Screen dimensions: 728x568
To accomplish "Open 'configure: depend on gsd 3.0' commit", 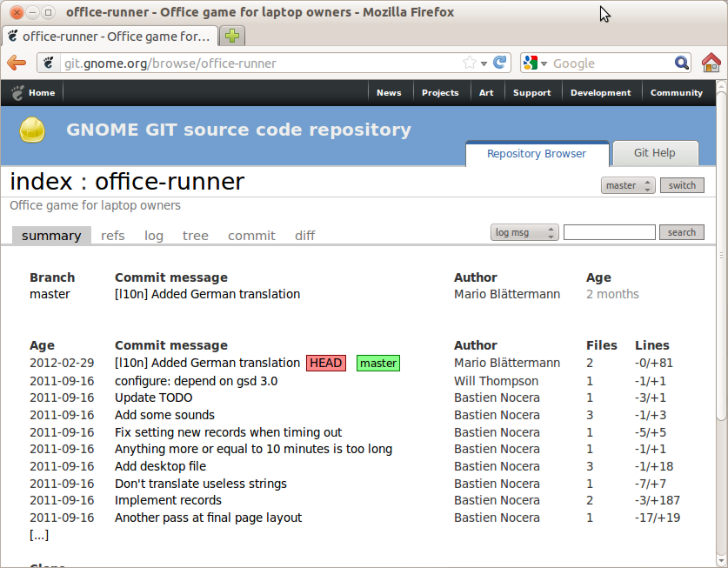I will [196, 381].
